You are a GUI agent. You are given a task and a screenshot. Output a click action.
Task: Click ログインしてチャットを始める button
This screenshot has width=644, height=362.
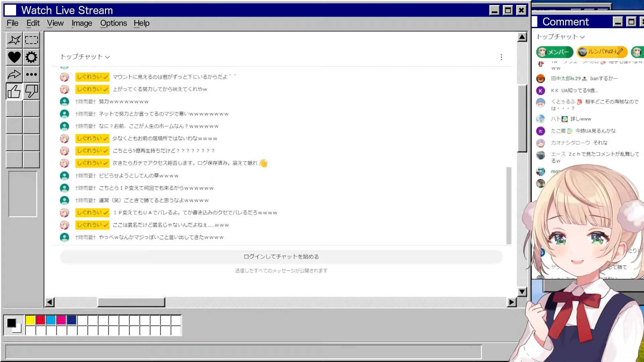[x=281, y=257]
